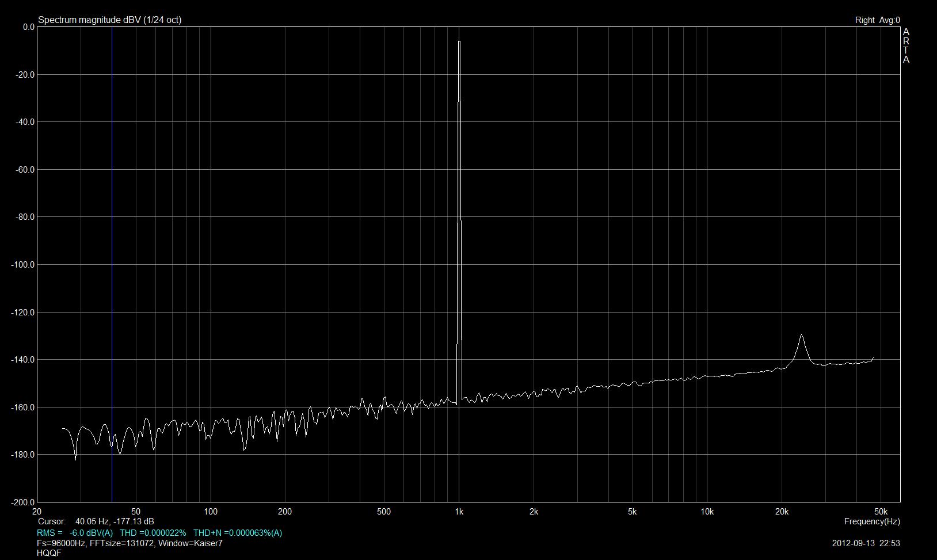
Task: Click the "10k" frequency axis label
Action: click(x=707, y=512)
